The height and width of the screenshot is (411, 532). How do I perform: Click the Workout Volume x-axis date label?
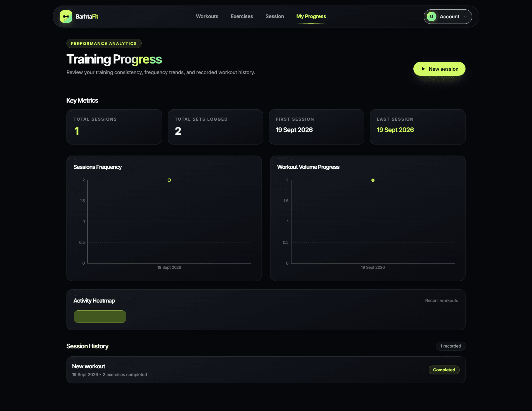[373, 267]
